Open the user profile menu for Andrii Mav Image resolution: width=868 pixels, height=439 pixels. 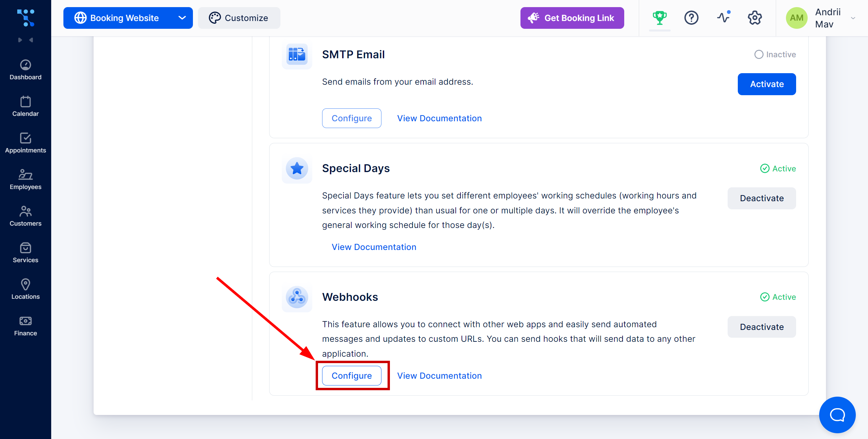(822, 18)
